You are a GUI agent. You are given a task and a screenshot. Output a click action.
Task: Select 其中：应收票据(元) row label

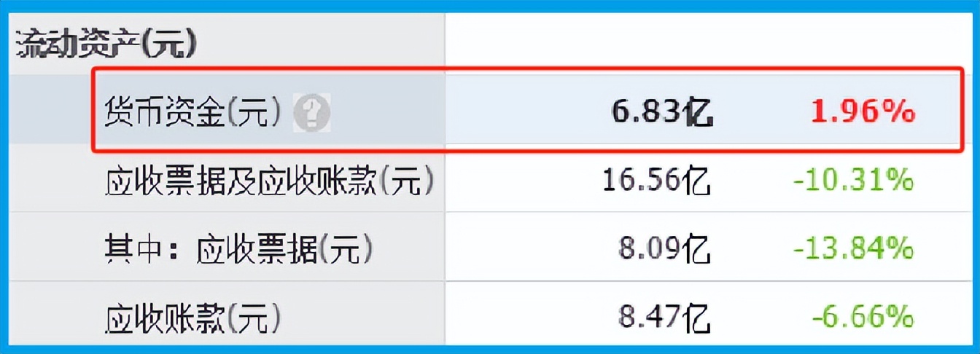tap(238, 249)
